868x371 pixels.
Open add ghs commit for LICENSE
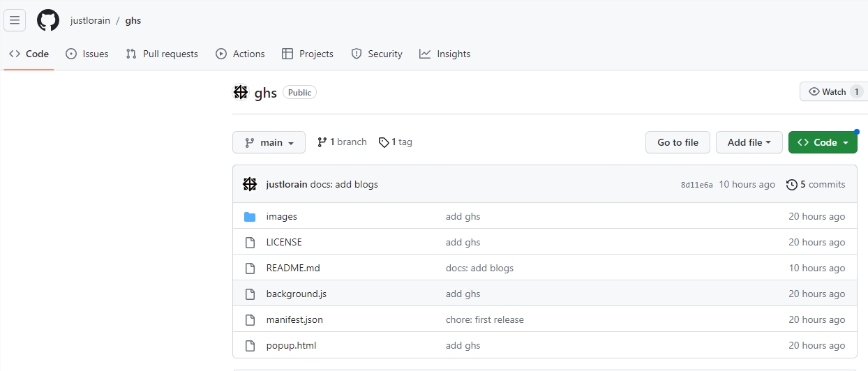click(463, 243)
